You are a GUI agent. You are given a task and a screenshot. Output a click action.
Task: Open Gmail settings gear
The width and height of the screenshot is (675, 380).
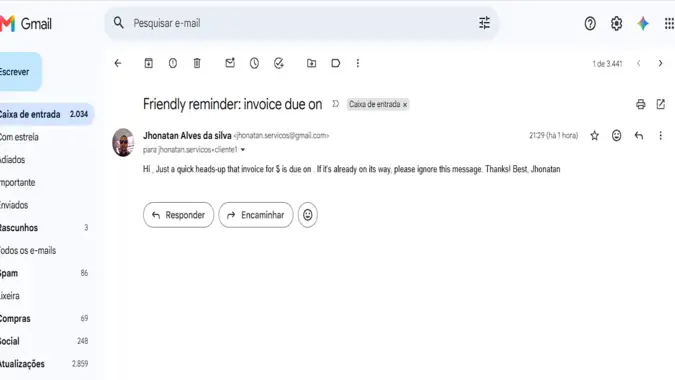click(x=616, y=23)
